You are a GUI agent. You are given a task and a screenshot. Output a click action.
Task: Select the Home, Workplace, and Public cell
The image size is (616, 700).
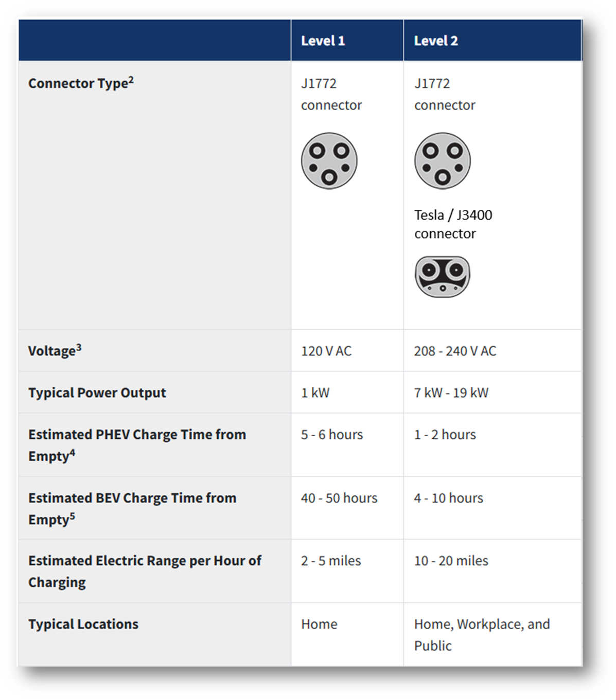click(x=482, y=635)
